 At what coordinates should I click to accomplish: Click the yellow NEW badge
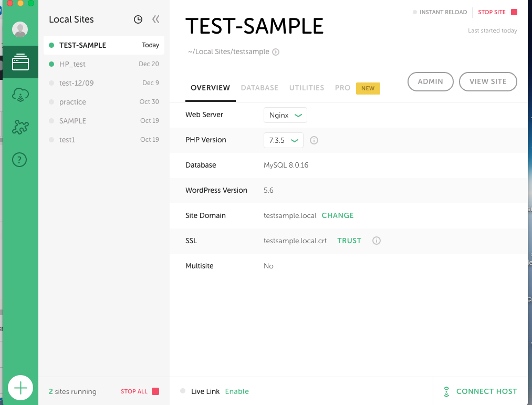click(x=368, y=89)
